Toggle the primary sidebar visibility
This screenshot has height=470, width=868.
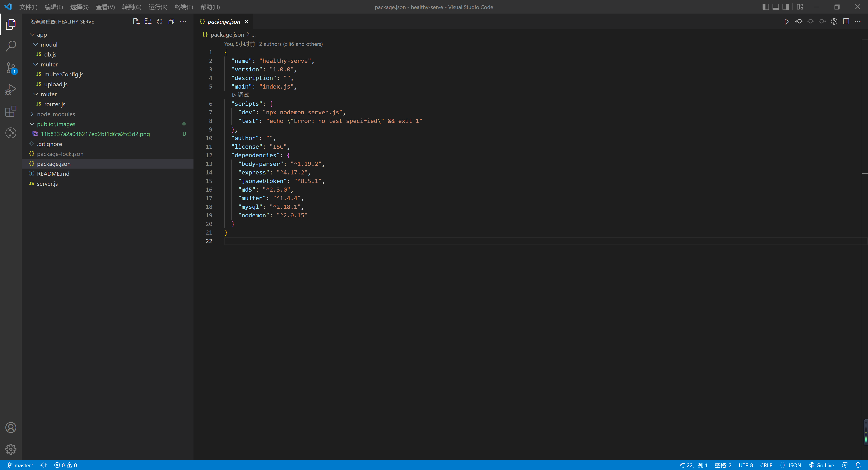tap(766, 7)
